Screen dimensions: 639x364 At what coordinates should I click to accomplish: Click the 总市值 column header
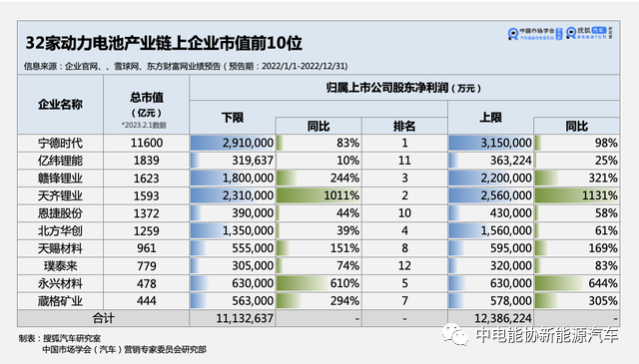point(147,105)
